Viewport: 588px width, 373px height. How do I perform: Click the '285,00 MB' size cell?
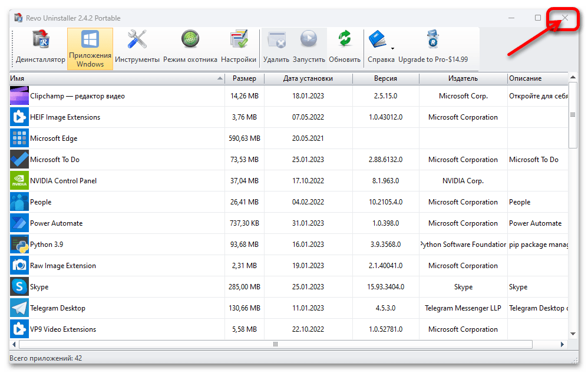tap(244, 287)
